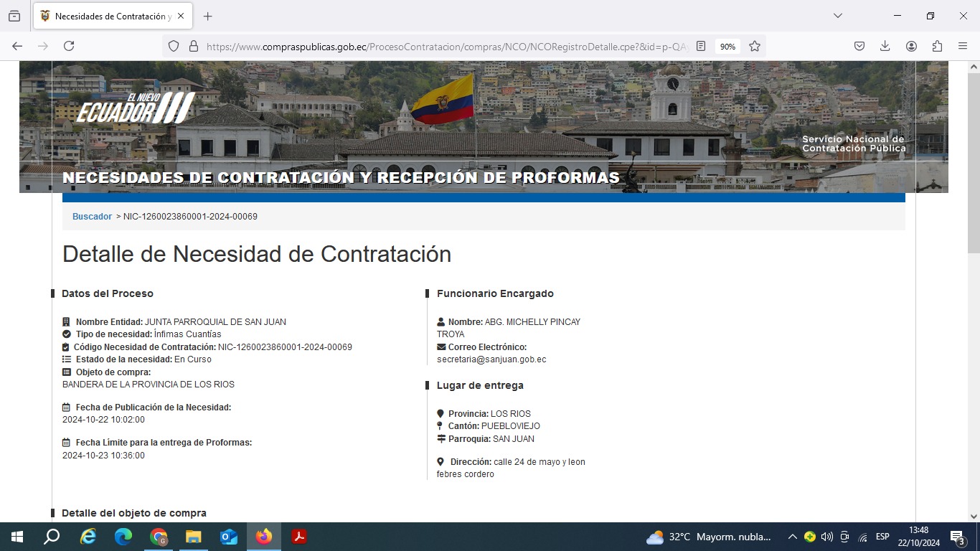
Task: Bookmark this page with star icon
Action: 755,46
